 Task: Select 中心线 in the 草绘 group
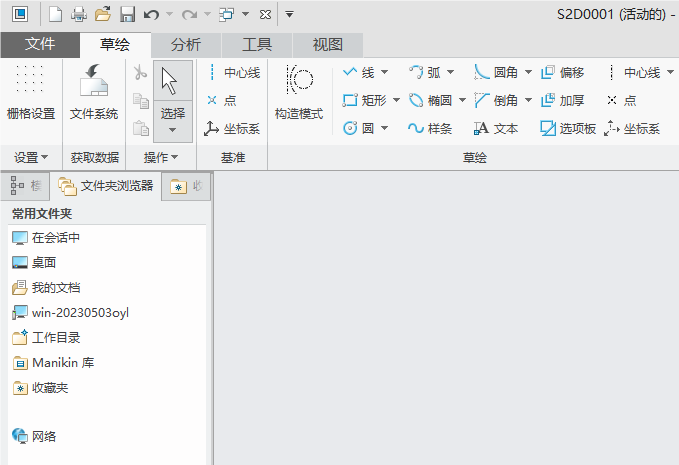[x=633, y=72]
